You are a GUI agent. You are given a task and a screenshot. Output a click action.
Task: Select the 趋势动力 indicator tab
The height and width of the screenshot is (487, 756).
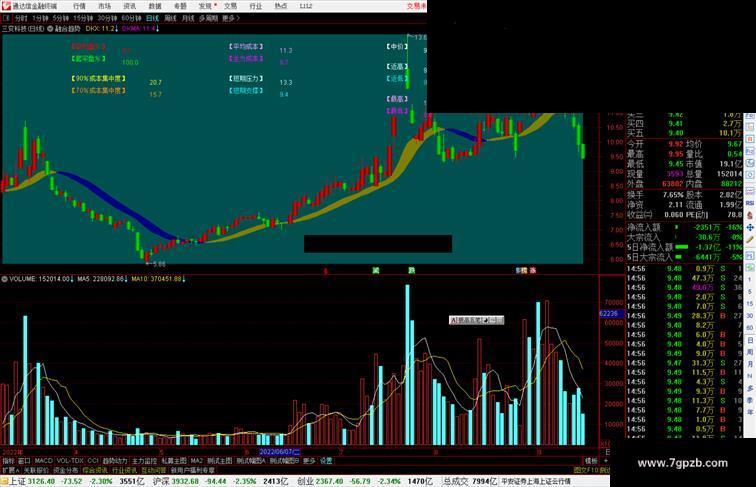[115, 461]
